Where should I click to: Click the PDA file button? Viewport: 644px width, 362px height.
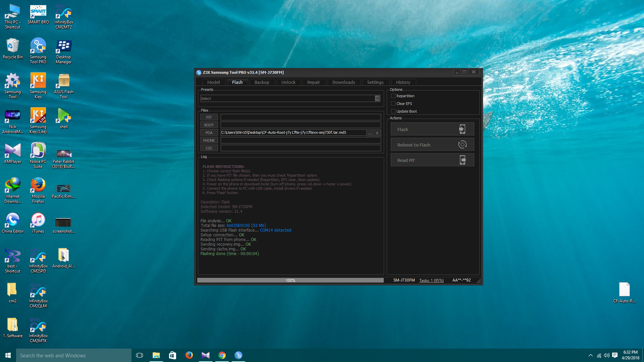point(209,133)
